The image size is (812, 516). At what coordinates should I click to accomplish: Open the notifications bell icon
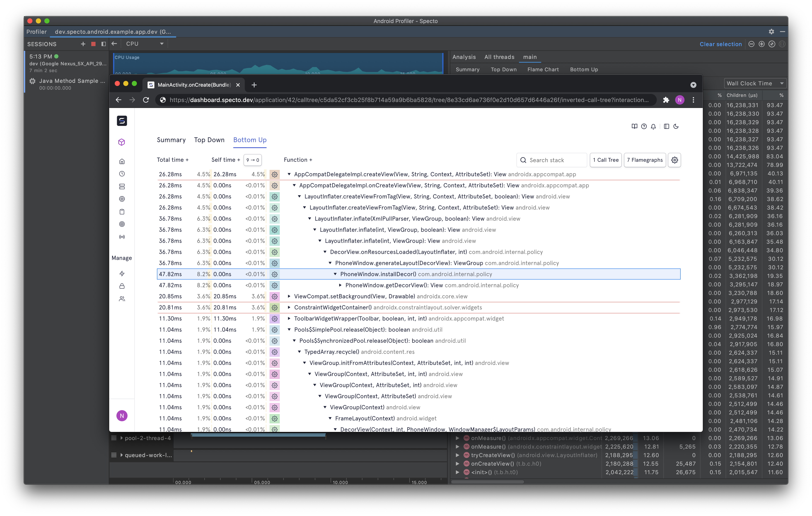pos(653,127)
